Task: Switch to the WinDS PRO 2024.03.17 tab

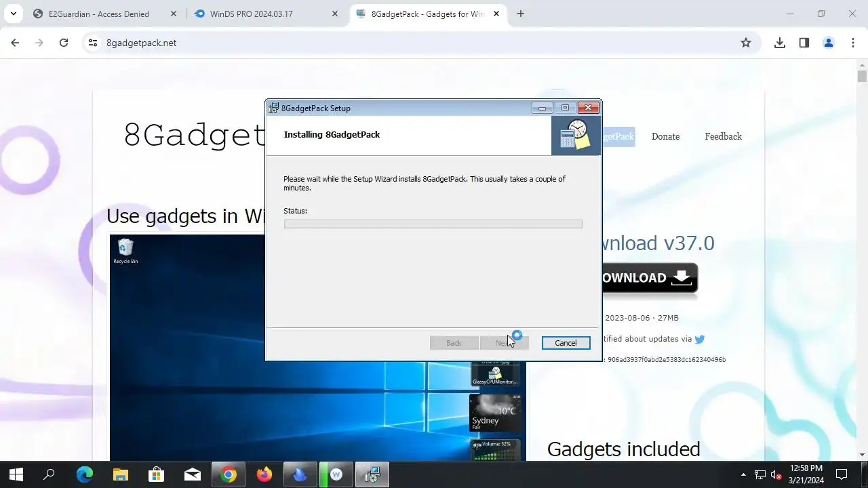Action: click(x=252, y=14)
